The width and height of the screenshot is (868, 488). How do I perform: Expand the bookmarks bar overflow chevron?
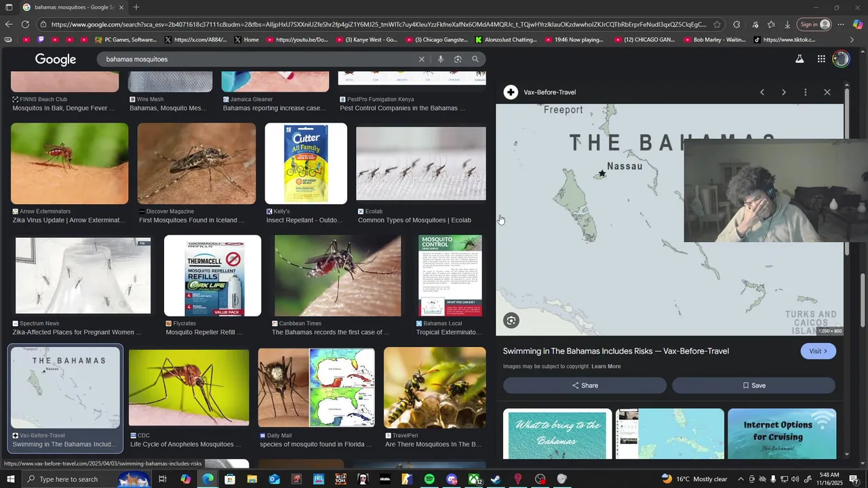coord(852,40)
